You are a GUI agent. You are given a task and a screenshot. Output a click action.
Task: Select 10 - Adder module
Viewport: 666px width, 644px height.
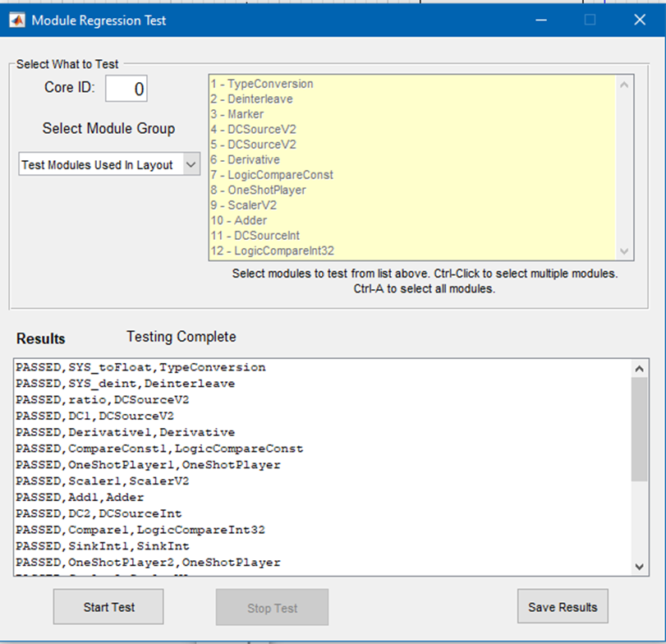point(238,220)
